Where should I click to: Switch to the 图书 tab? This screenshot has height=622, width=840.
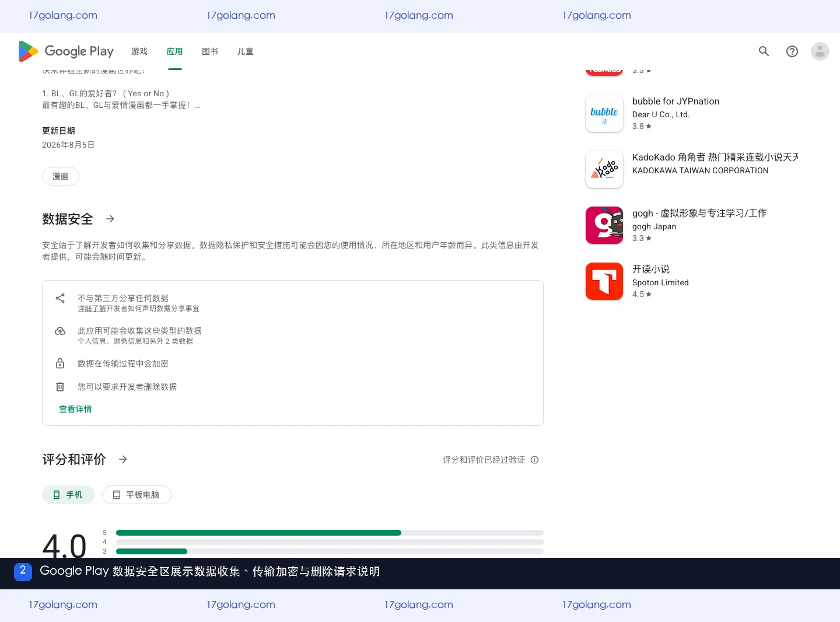click(x=210, y=51)
